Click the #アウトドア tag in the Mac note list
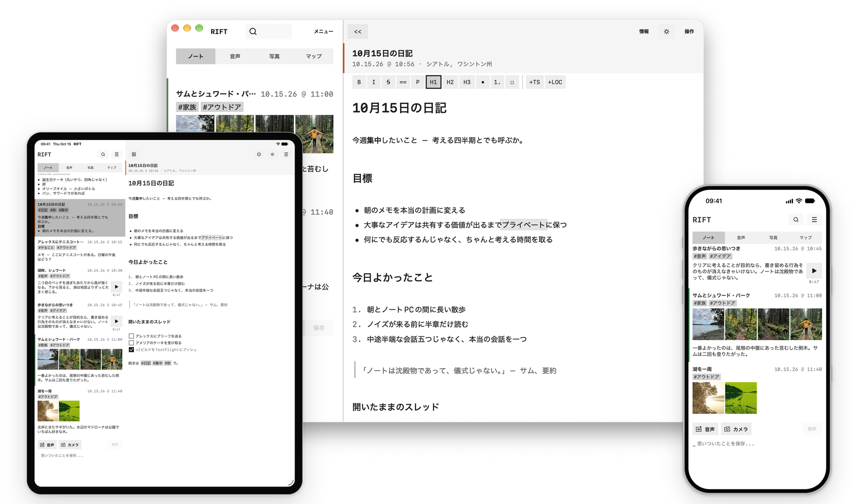 222,107
